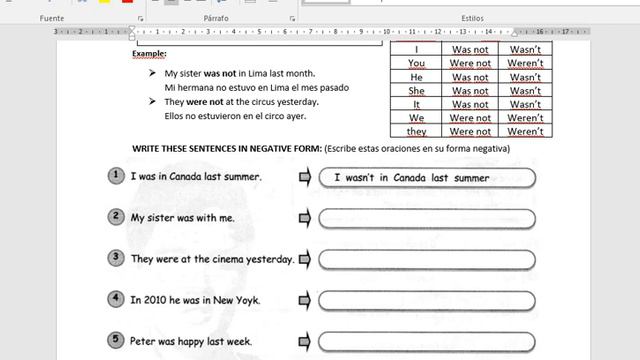Click 'Was not' cell in the He row

pyautogui.click(x=470, y=77)
